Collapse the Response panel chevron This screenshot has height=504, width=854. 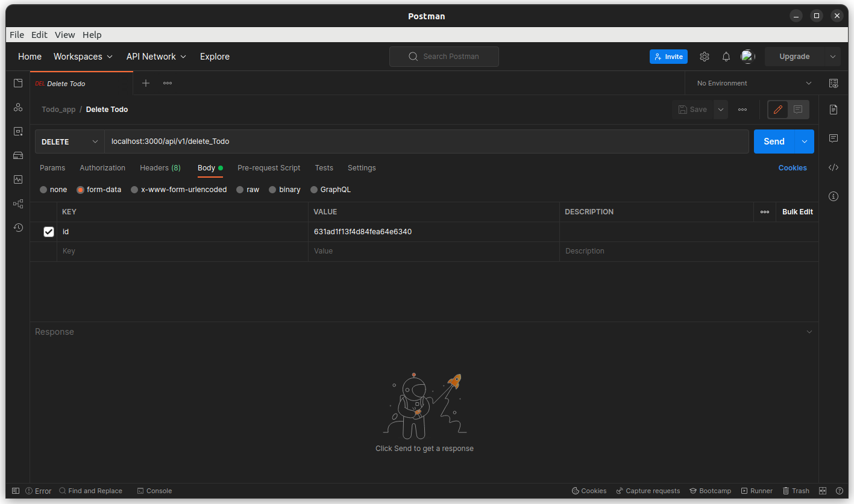pos(809,332)
